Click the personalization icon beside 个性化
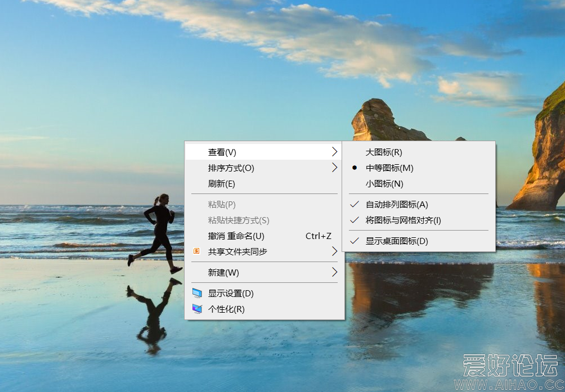This screenshot has height=392, width=565. pyautogui.click(x=196, y=309)
